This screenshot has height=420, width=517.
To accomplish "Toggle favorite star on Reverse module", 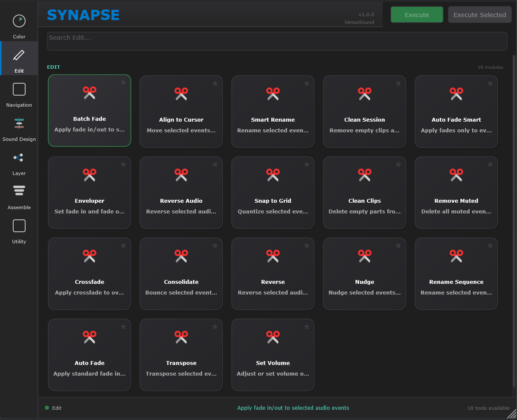I will [307, 246].
